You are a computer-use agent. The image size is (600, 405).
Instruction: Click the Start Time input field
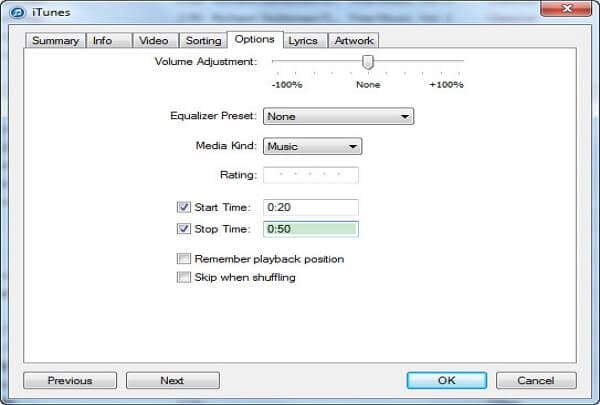point(311,207)
